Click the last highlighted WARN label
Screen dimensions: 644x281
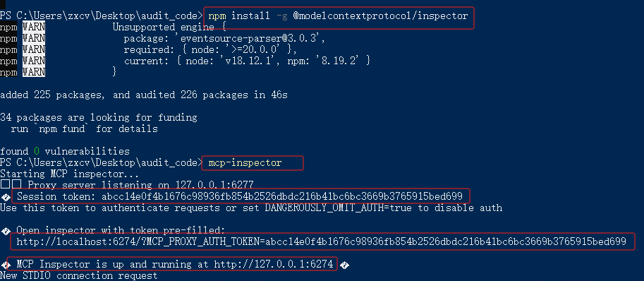point(34,72)
